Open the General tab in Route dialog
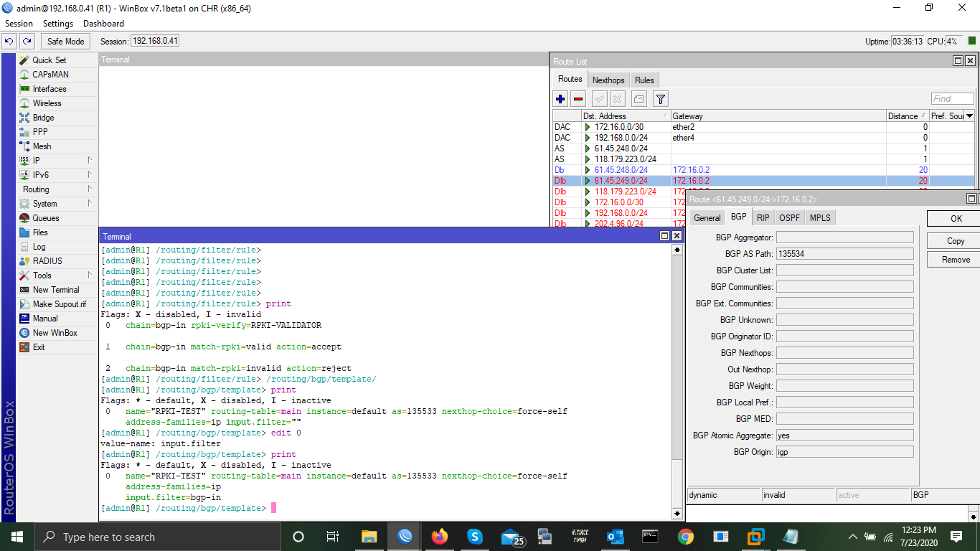 [707, 218]
